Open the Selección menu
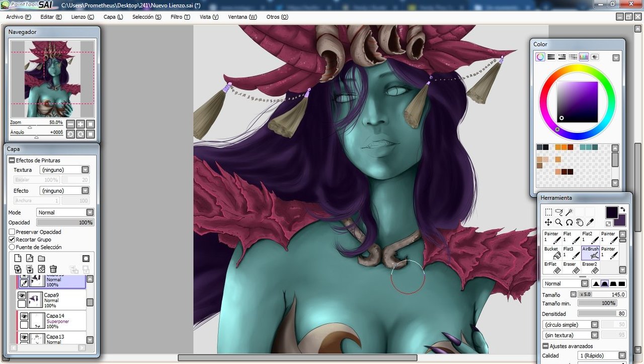 pos(147,17)
